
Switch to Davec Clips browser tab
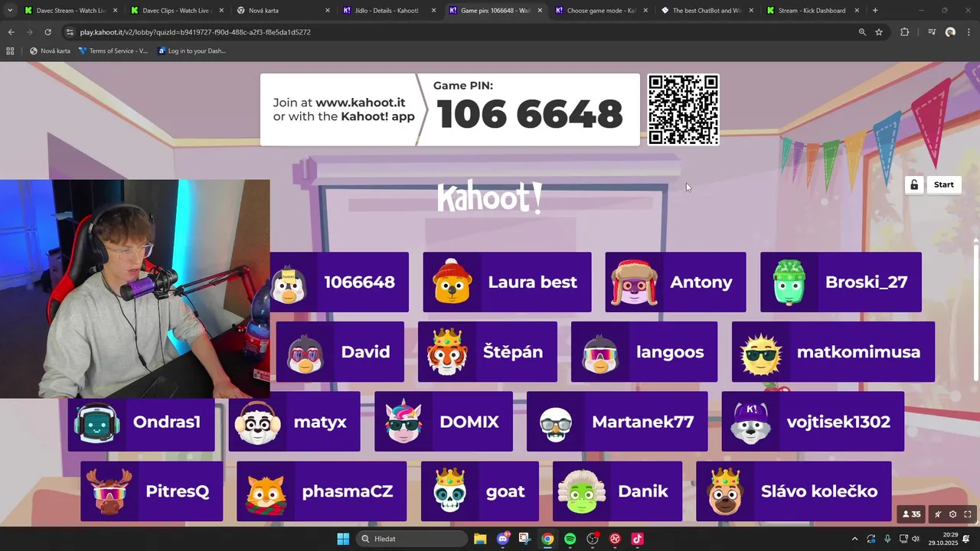click(176, 11)
